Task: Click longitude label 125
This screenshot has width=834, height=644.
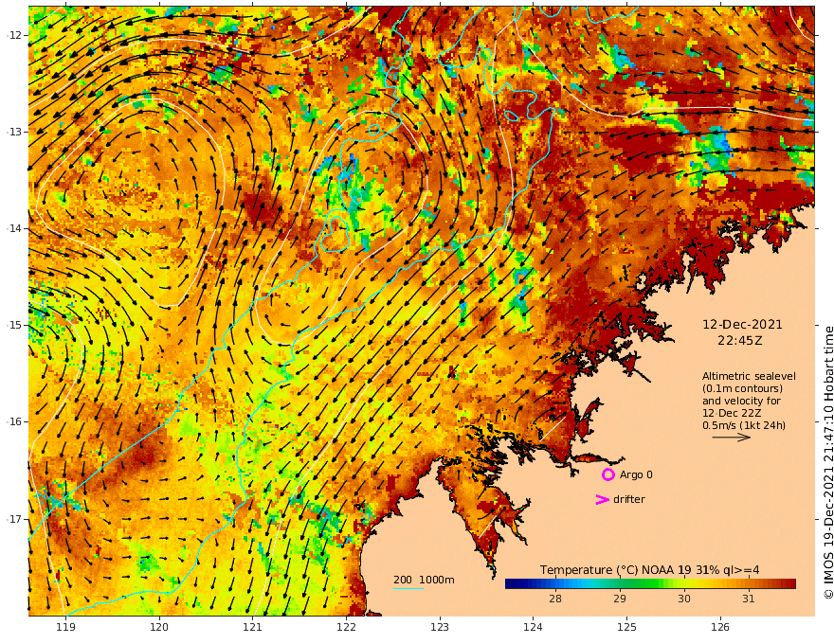Action: coord(626,628)
